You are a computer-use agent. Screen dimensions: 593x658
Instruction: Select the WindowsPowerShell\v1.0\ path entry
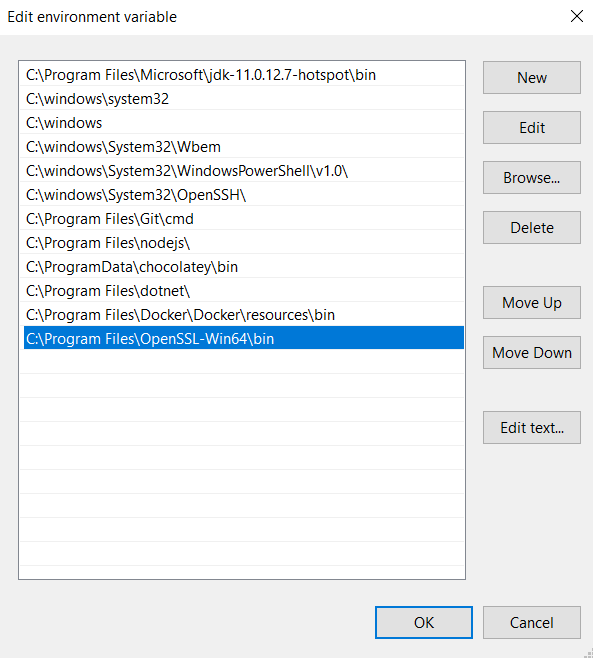(x=244, y=171)
